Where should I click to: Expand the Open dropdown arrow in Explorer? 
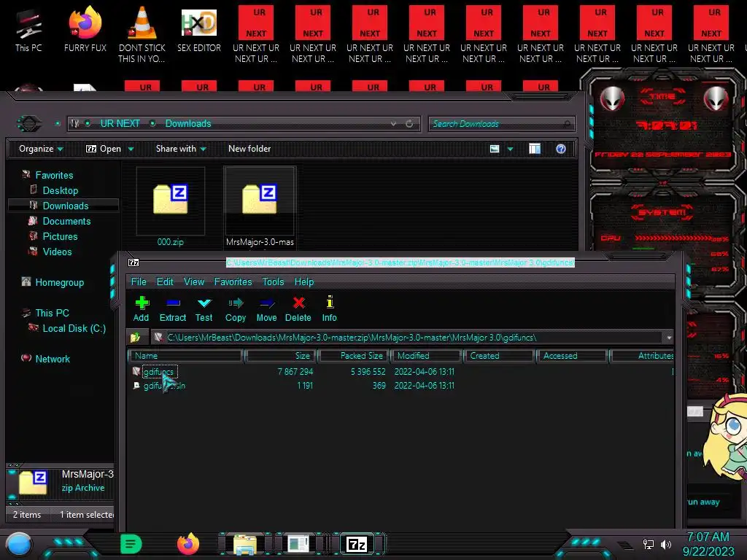pos(131,149)
